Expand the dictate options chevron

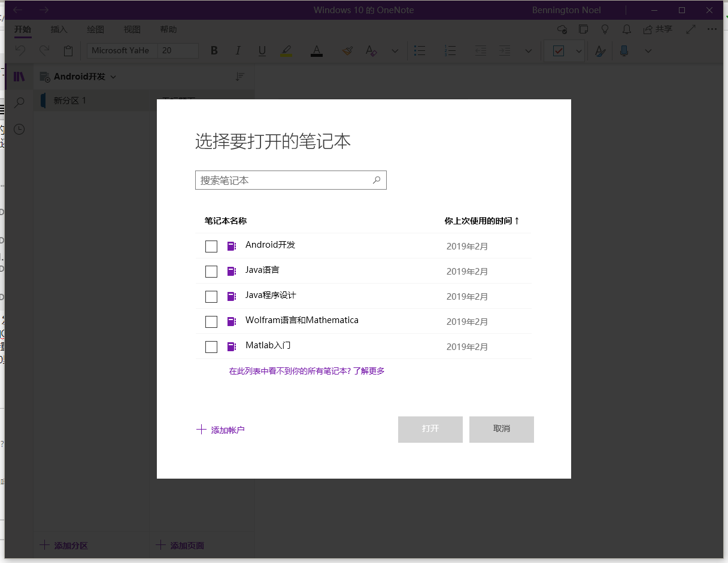648,51
